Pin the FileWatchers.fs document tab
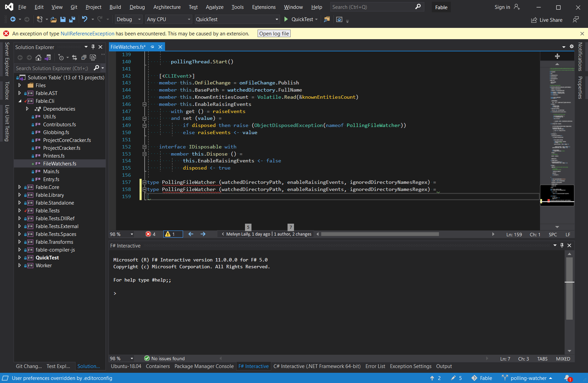 click(x=152, y=47)
